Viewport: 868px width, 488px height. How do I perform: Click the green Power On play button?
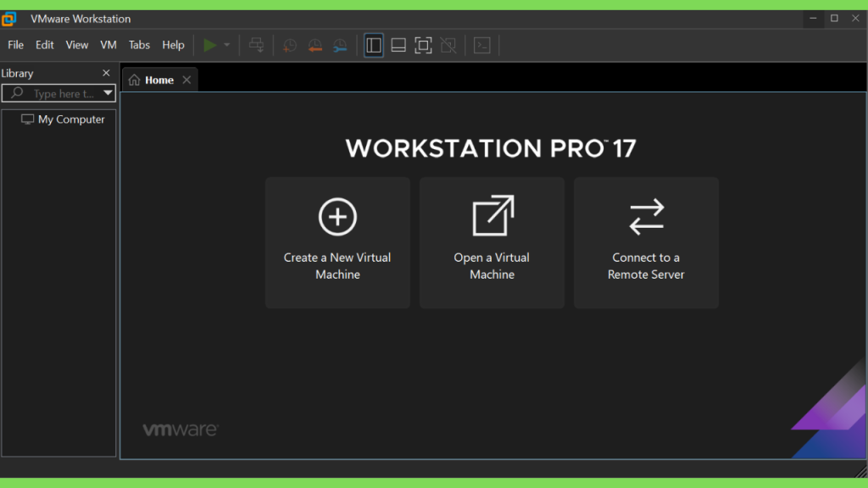point(210,46)
